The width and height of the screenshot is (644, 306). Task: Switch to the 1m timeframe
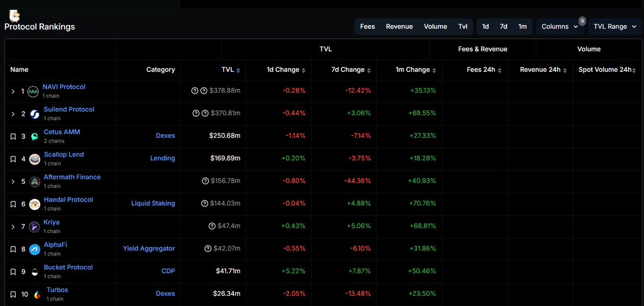522,26
